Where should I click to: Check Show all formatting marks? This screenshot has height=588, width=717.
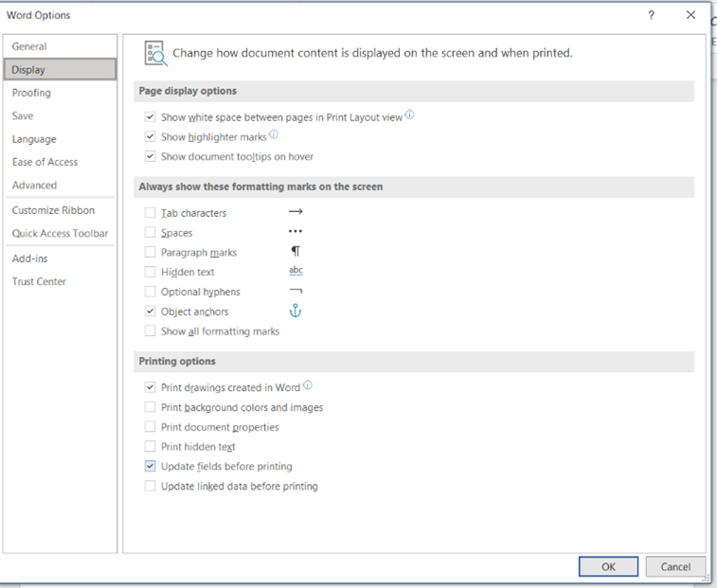coord(150,331)
